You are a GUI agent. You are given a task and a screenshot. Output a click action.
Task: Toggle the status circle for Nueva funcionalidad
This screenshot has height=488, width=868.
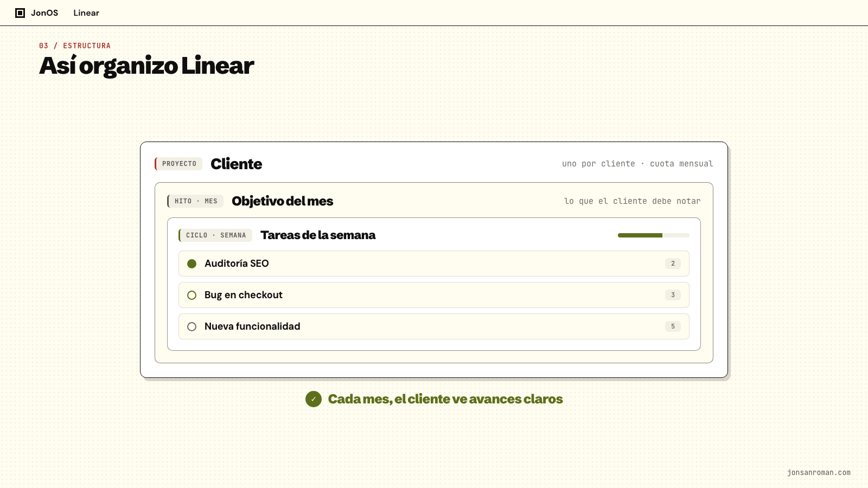[192, 326]
